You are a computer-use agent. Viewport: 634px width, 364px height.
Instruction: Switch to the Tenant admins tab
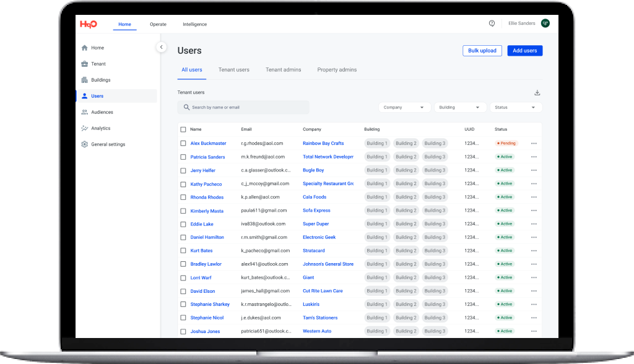point(283,70)
